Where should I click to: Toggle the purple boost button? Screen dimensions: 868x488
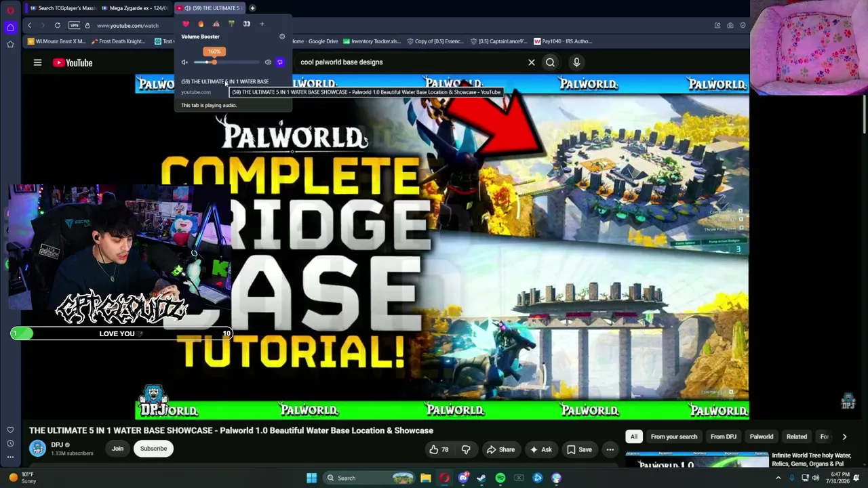click(279, 62)
